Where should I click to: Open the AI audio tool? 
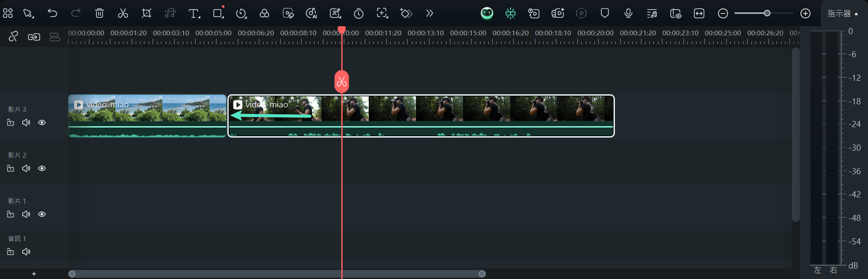pyautogui.click(x=312, y=13)
